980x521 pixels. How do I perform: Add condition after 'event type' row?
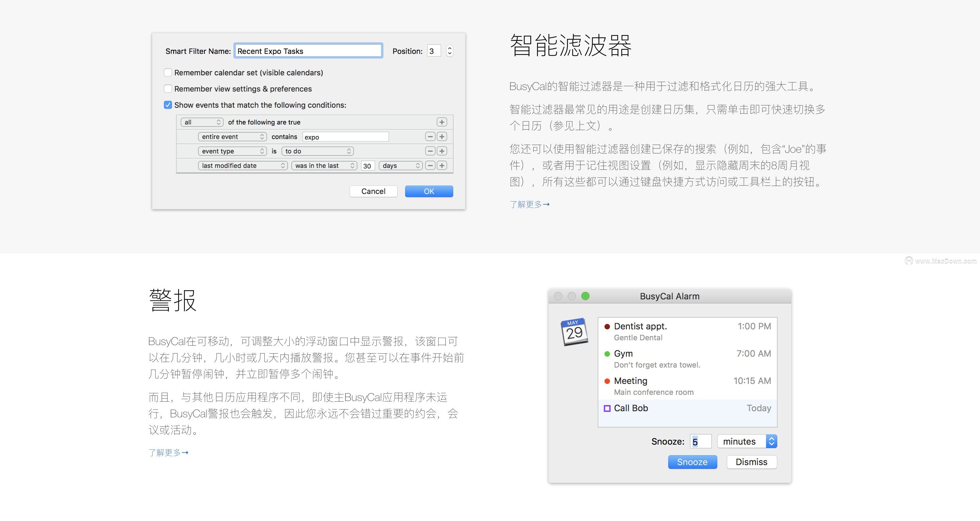click(x=442, y=151)
